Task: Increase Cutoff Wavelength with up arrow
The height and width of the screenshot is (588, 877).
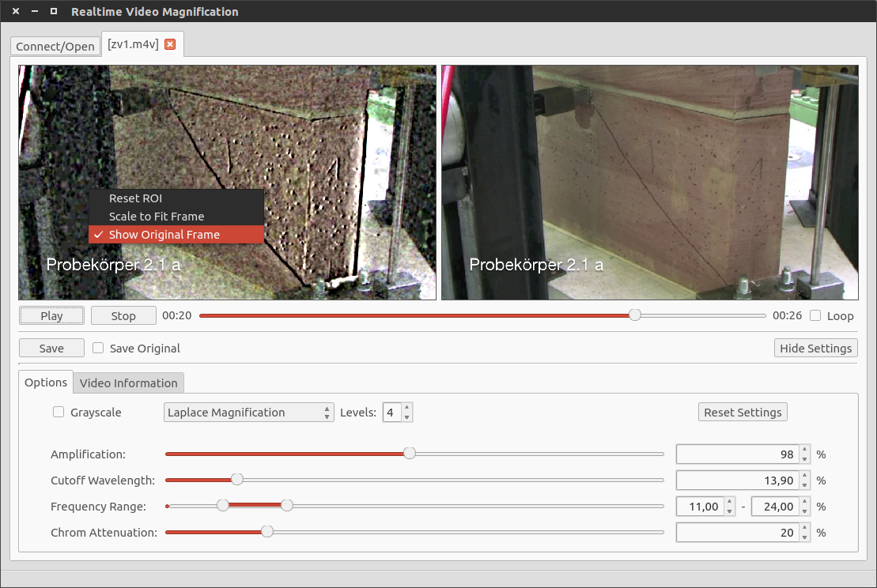Action: point(804,477)
